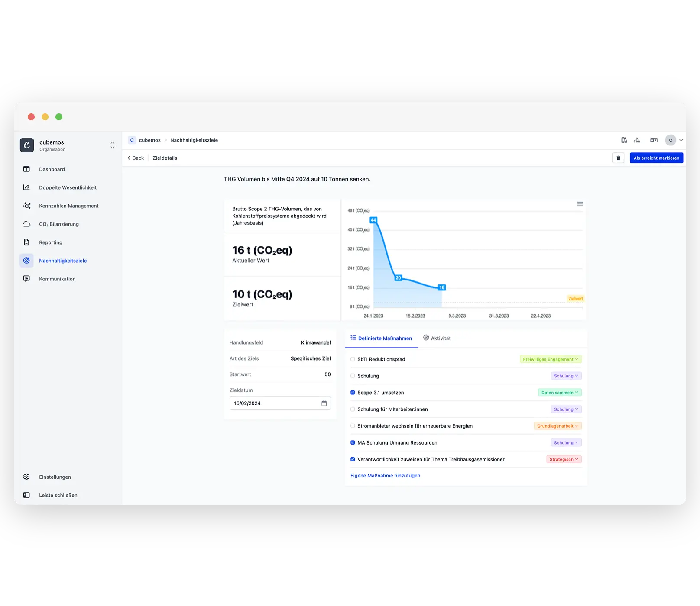This screenshot has width=700, height=606.
Task: Open the user avatar dropdown
Action: click(x=674, y=140)
